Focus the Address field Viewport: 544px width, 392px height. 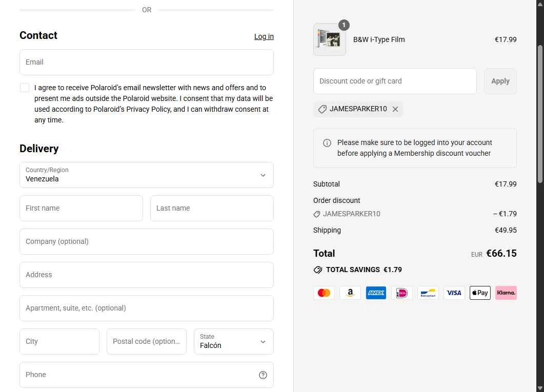click(147, 275)
